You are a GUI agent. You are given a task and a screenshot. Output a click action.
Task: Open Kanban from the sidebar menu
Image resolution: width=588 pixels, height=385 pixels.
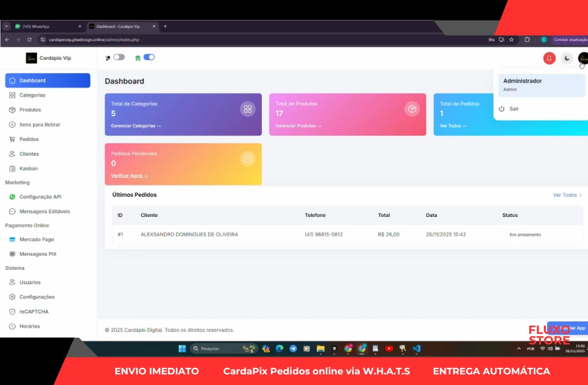(28, 169)
